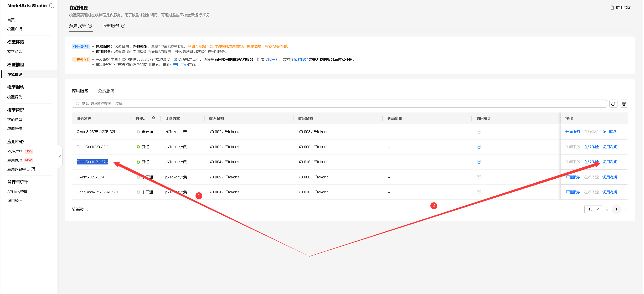The height and width of the screenshot is (294, 644).
Task: Click 开通服务 for Qwen3-235B-A22B-32K
Action: pyautogui.click(x=572, y=132)
